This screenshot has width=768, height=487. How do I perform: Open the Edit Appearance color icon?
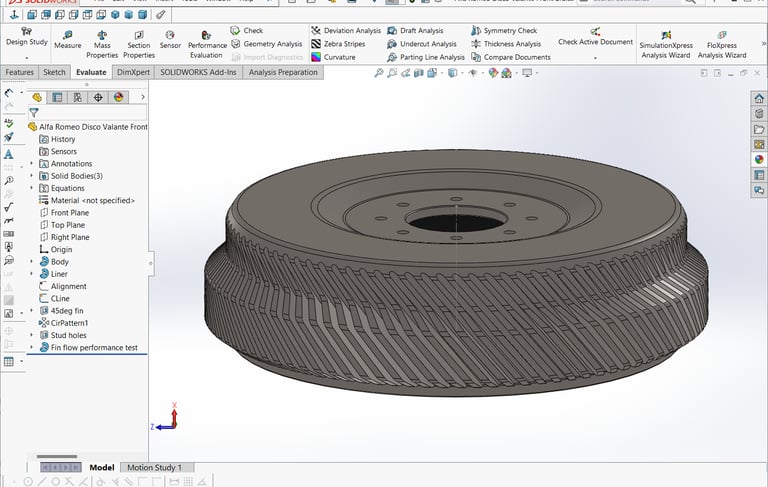(x=493, y=73)
